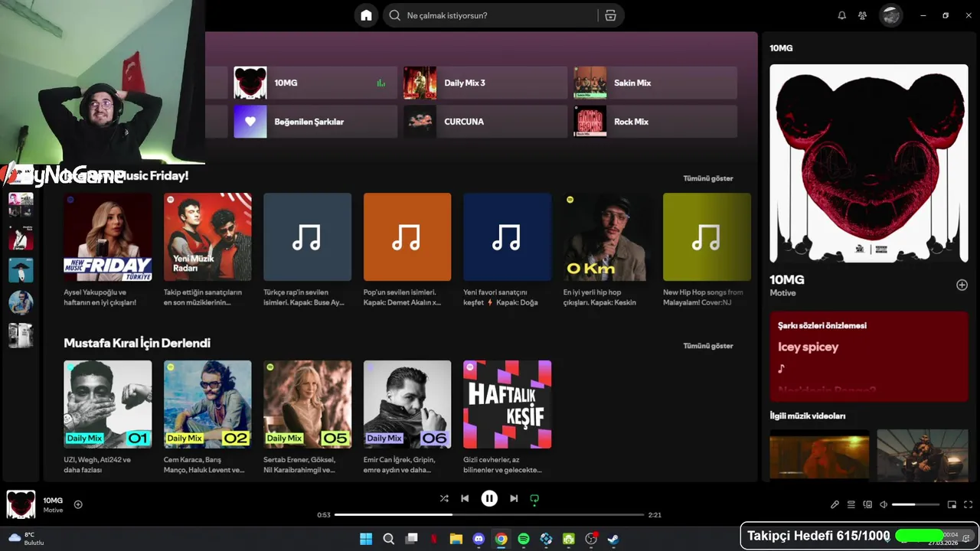980x551 pixels.
Task: Adjust the volume slider
Action: pos(916,504)
